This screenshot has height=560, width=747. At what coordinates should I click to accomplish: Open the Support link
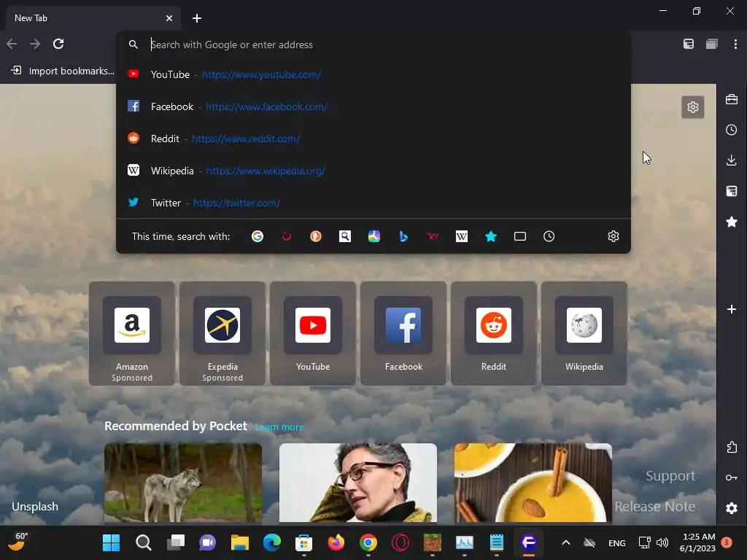(x=670, y=475)
